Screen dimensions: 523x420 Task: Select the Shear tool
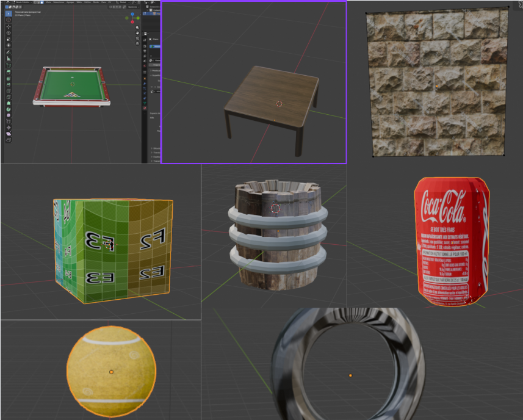pos(9,134)
